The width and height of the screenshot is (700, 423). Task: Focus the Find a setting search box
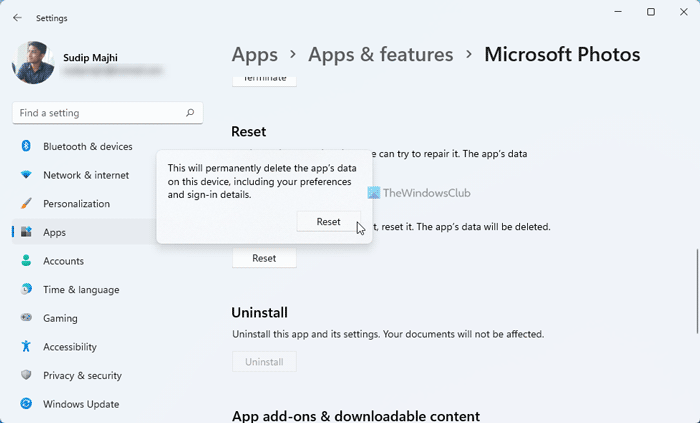pyautogui.click(x=108, y=113)
